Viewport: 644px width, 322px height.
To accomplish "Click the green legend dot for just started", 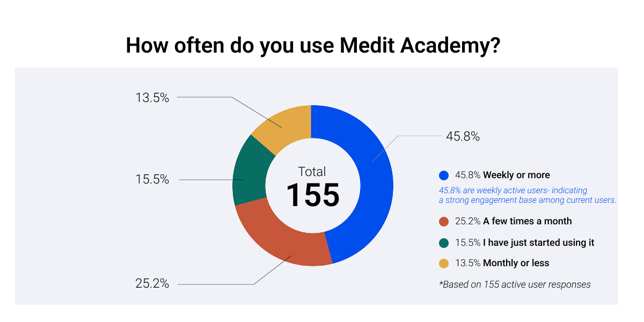I will coord(443,243).
